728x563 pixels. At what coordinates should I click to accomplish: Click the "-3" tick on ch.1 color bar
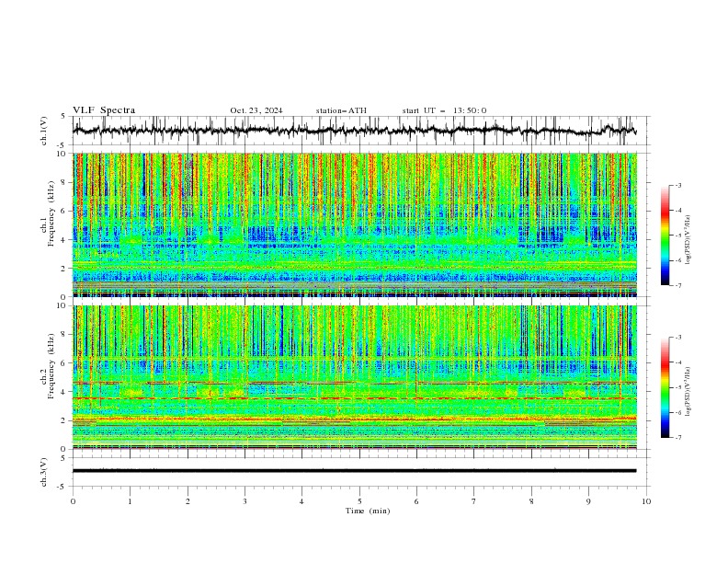[677, 185]
